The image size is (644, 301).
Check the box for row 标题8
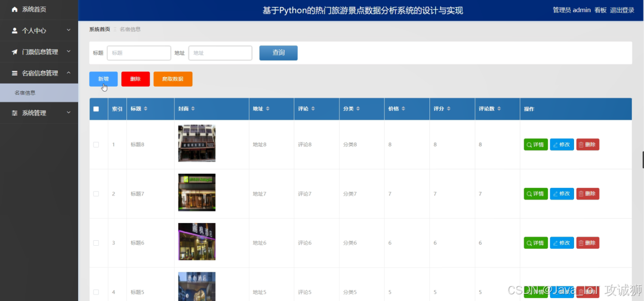tap(96, 145)
